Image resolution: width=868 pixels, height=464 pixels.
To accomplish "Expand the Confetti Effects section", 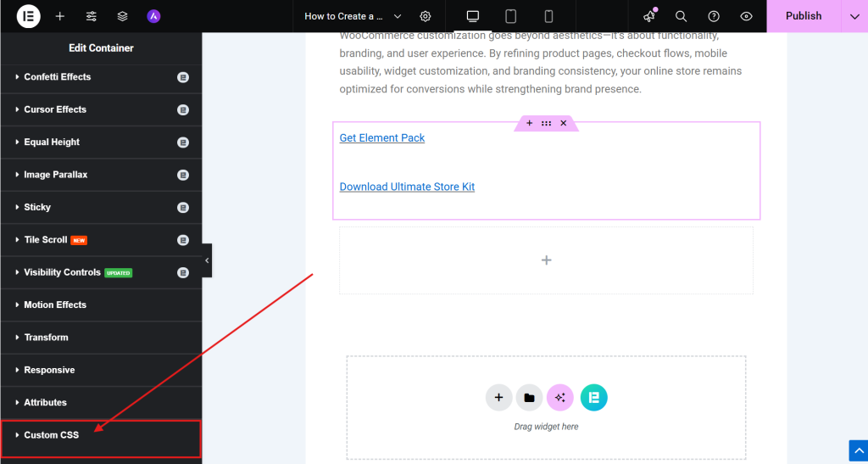I will 101,77.
